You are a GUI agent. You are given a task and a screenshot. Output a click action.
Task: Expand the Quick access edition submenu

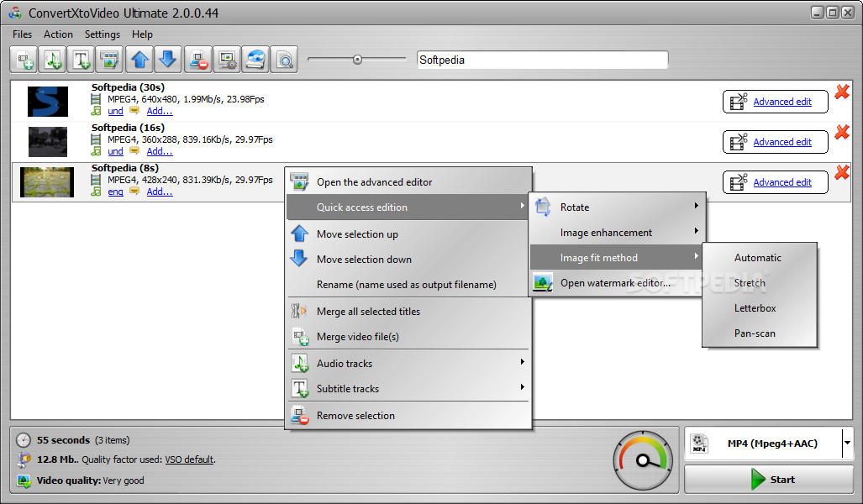click(523, 205)
